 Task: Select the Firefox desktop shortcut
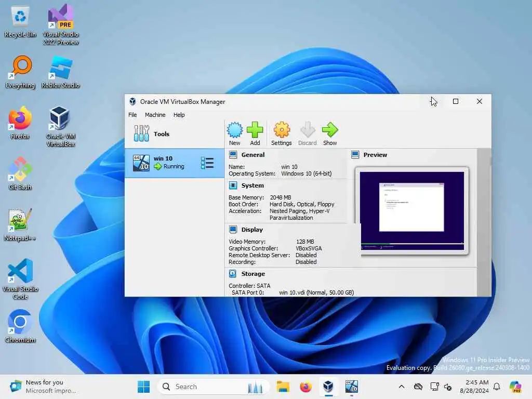point(20,123)
